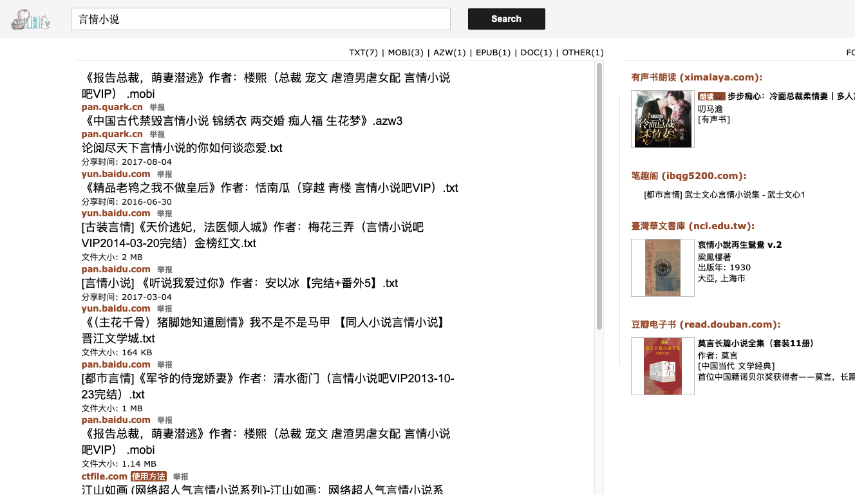The height and width of the screenshot is (504, 855).
Task: Filter results by OTHER(1)
Action: point(583,53)
